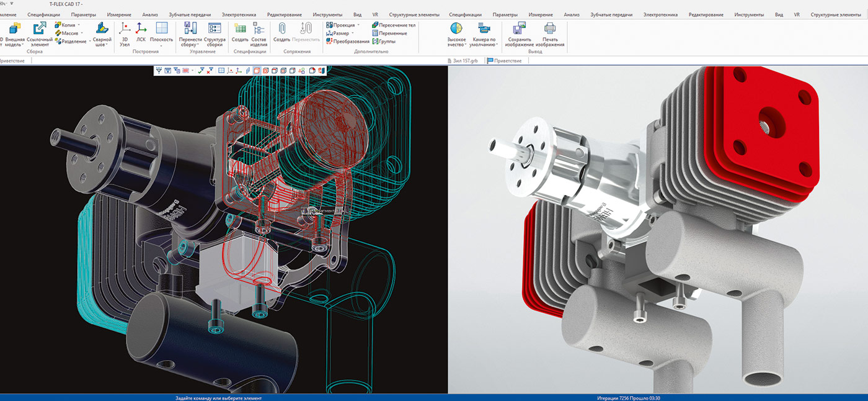Image resolution: width=868 pixels, height=401 pixels.
Task: Click the "Задайте команду или выберите элемент" status prompt
Action: click(x=219, y=398)
